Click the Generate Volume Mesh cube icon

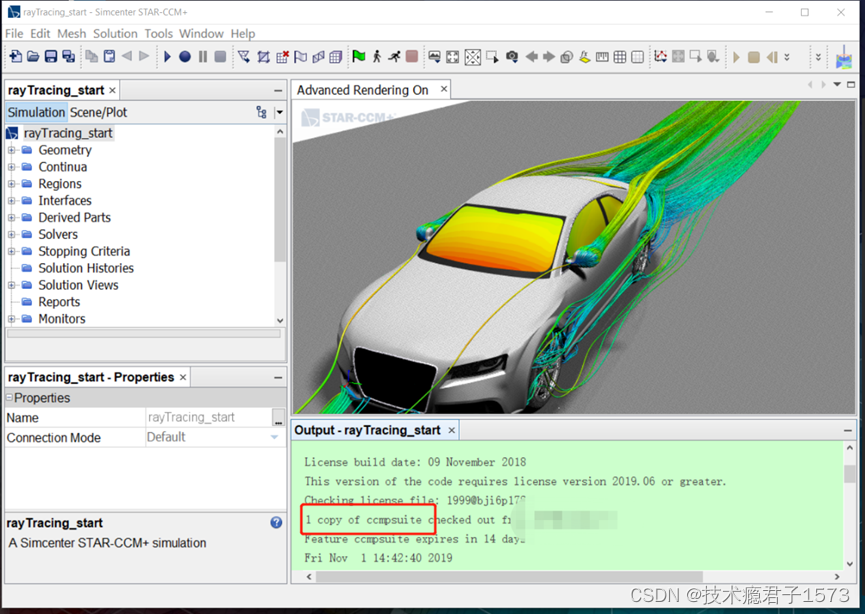coord(335,56)
